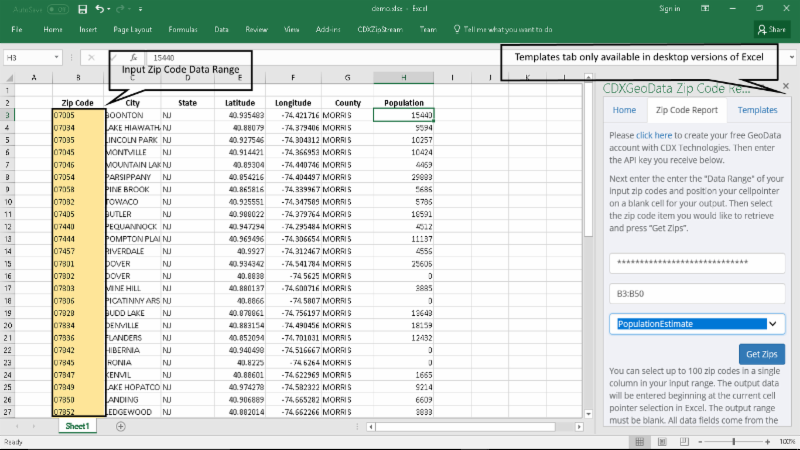Screen dimensions: 800x450
Task: Close the CDXGeoData task pane
Action: [x=786, y=86]
